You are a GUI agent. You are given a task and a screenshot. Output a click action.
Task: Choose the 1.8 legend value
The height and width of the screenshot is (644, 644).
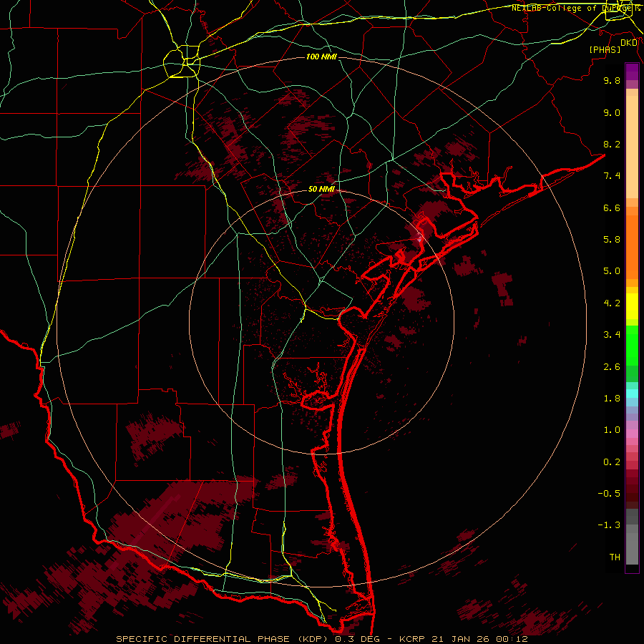[x=612, y=399]
